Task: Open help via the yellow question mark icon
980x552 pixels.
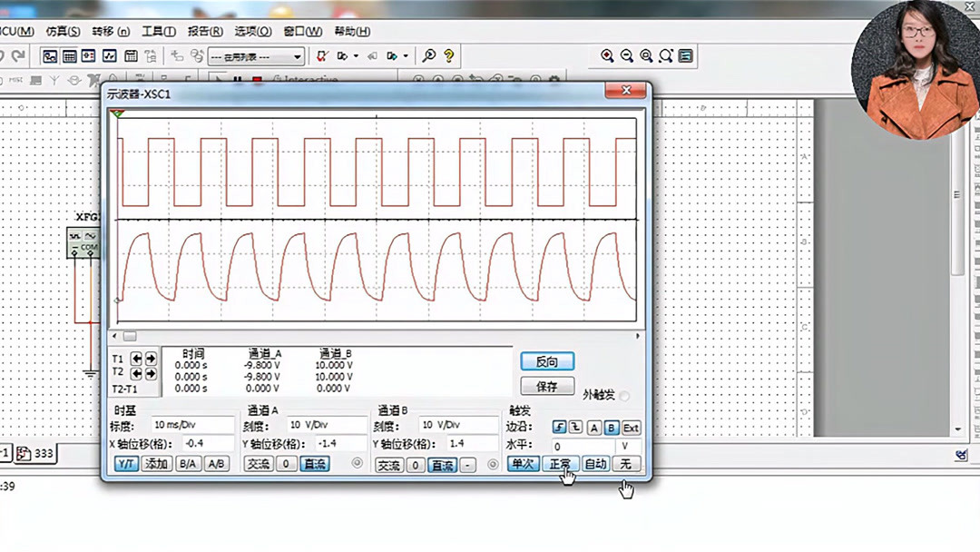Action: pyautogui.click(x=449, y=55)
